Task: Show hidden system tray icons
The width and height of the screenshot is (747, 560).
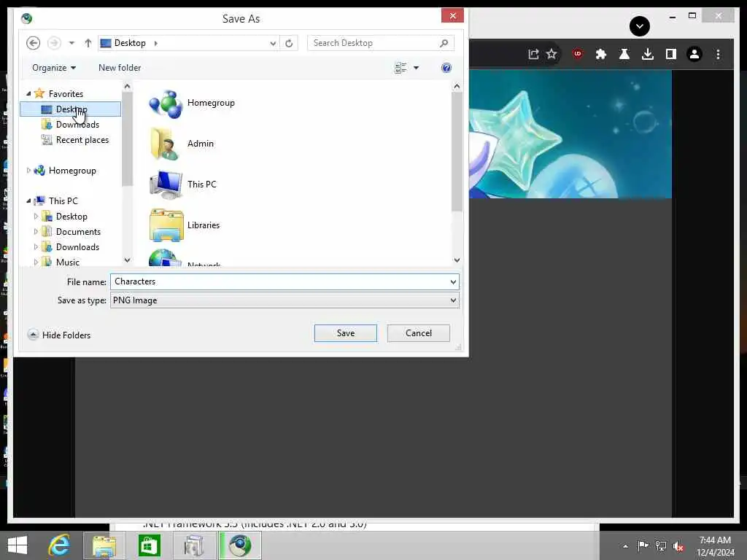Action: tap(625, 546)
